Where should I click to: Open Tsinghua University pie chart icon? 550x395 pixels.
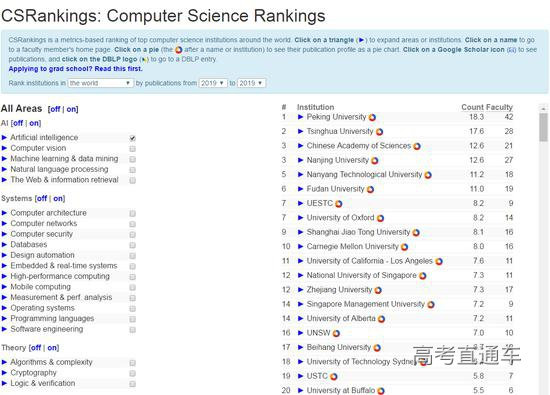(380, 132)
